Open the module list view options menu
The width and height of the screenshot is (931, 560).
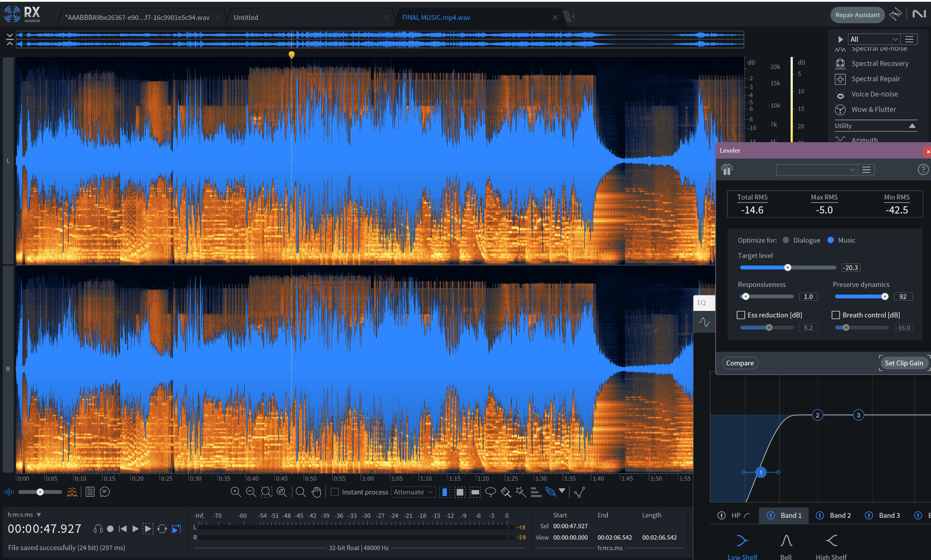coord(909,39)
